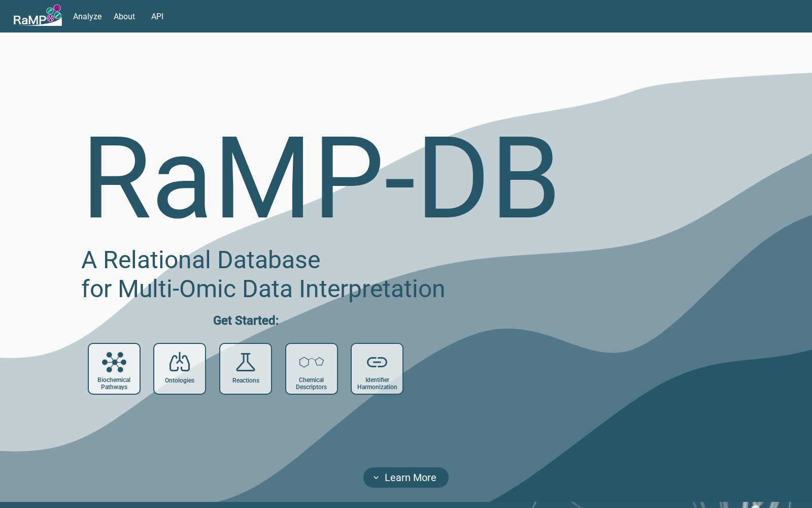Open the API menu item

point(157,16)
